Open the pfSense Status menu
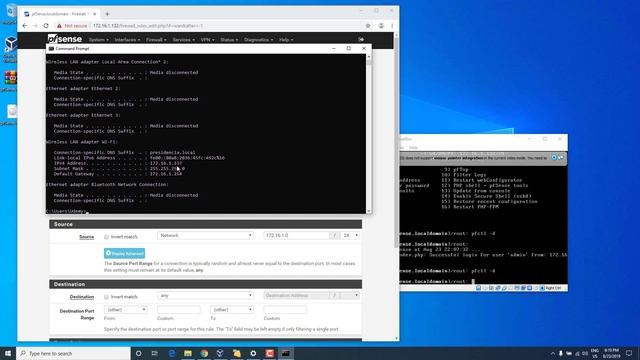Viewport: 640px width, 360px height. [229, 40]
